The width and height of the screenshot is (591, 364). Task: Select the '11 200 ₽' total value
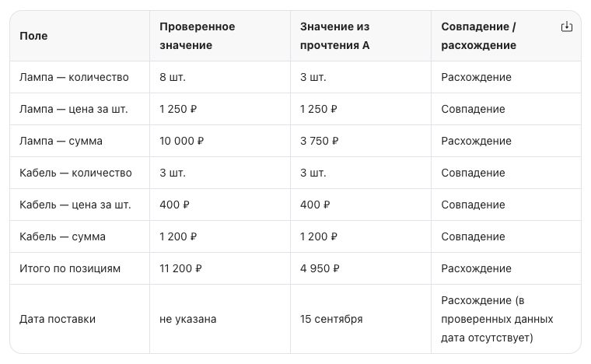click(180, 268)
